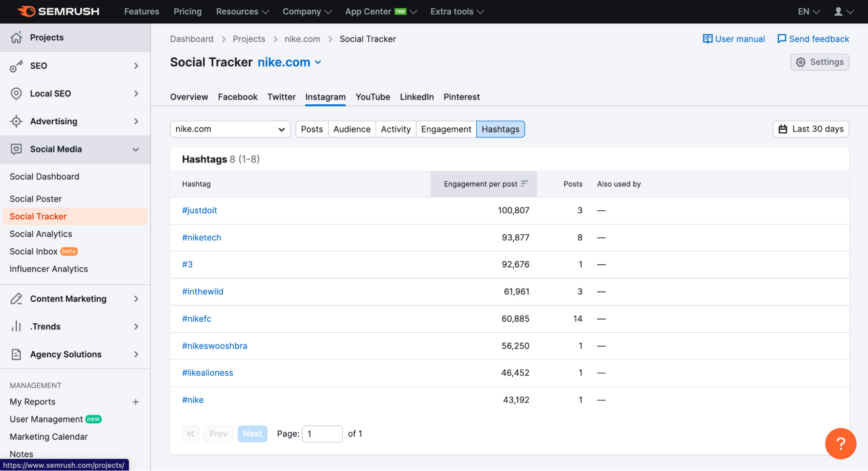Select the Audience sub-tab

pos(352,129)
